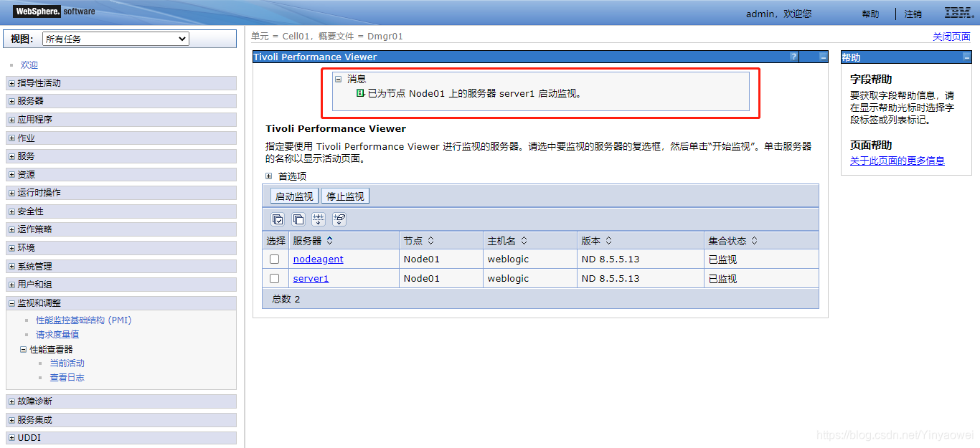The height and width of the screenshot is (448, 980).
Task: Expand the 资源 navigation section
Action: (11, 175)
